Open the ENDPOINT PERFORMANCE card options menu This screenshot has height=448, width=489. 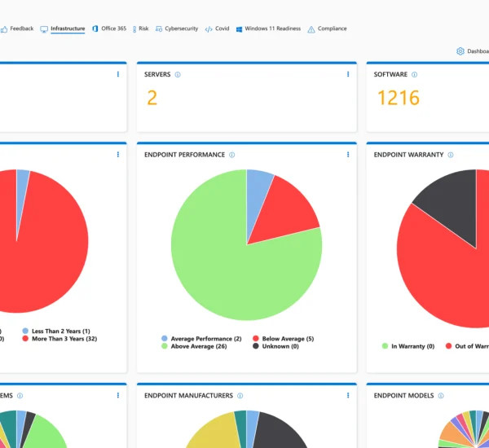(348, 155)
